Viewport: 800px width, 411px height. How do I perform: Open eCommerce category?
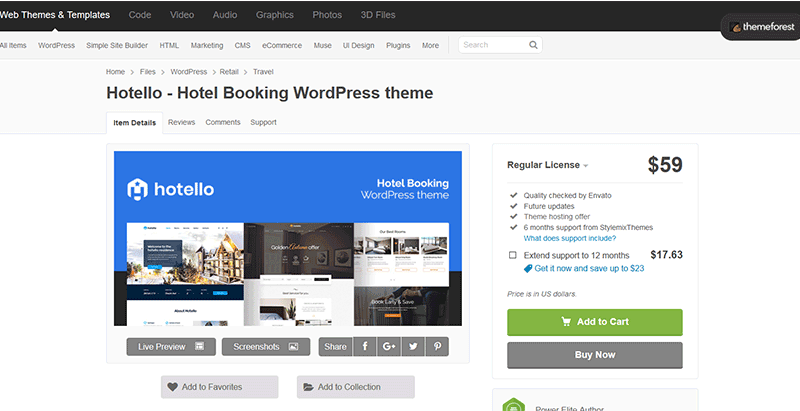282,45
